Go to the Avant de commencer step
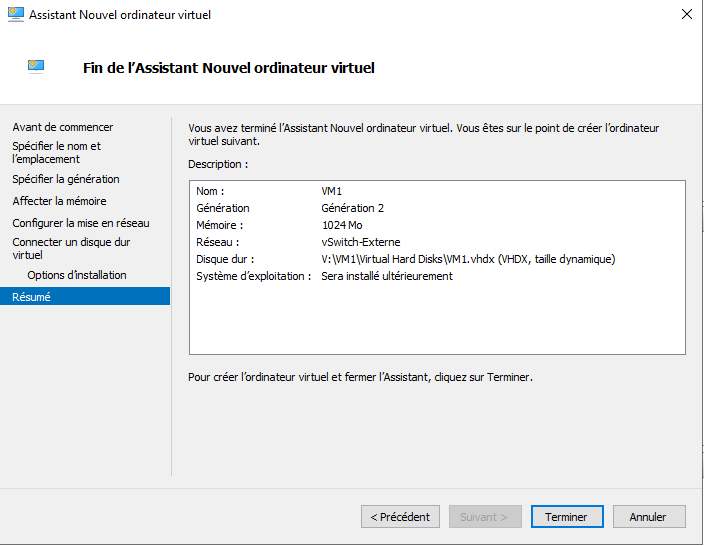The width and height of the screenshot is (704, 546). (62, 127)
